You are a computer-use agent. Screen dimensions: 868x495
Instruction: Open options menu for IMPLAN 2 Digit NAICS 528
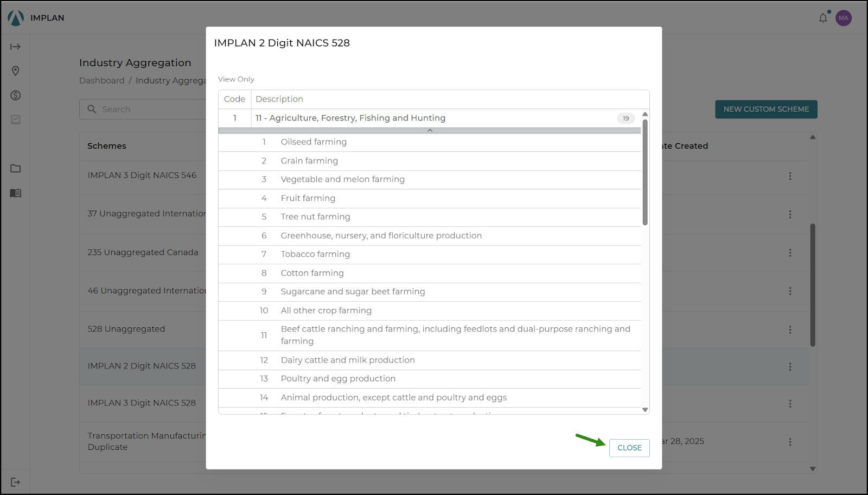(790, 367)
